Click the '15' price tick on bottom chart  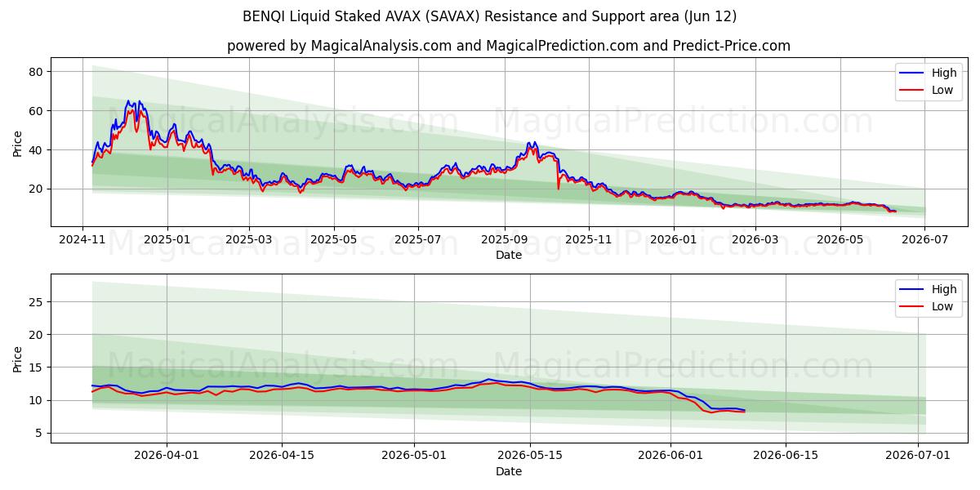pyautogui.click(x=36, y=367)
